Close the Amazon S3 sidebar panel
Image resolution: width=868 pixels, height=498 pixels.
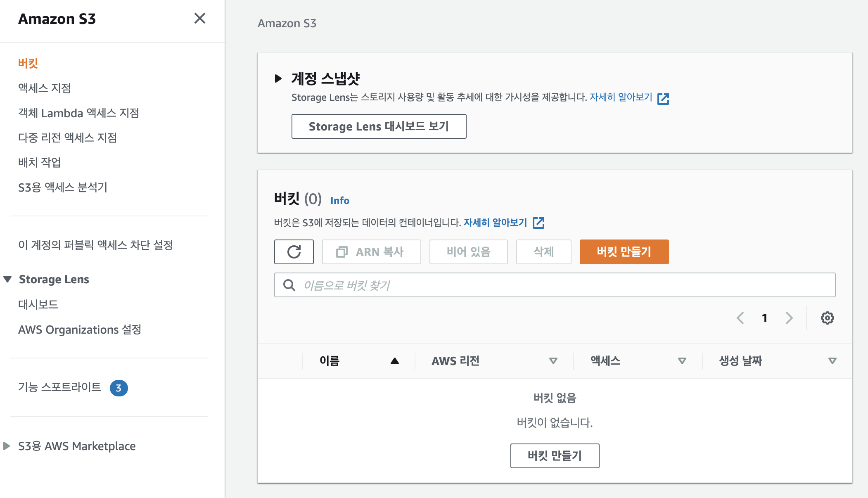click(x=200, y=18)
